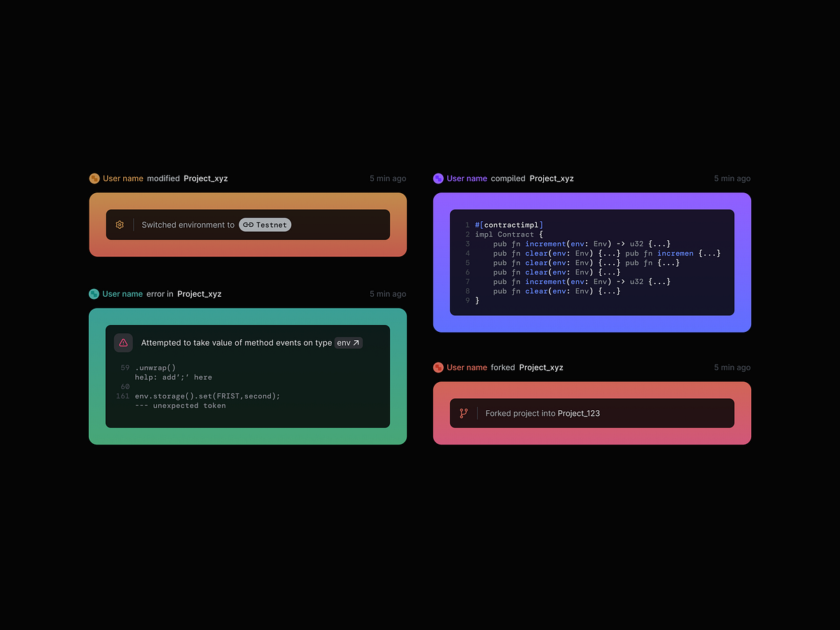Viewport: 840px width, 630px height.
Task: Click the red avatar on the forked entry
Action: (x=438, y=367)
